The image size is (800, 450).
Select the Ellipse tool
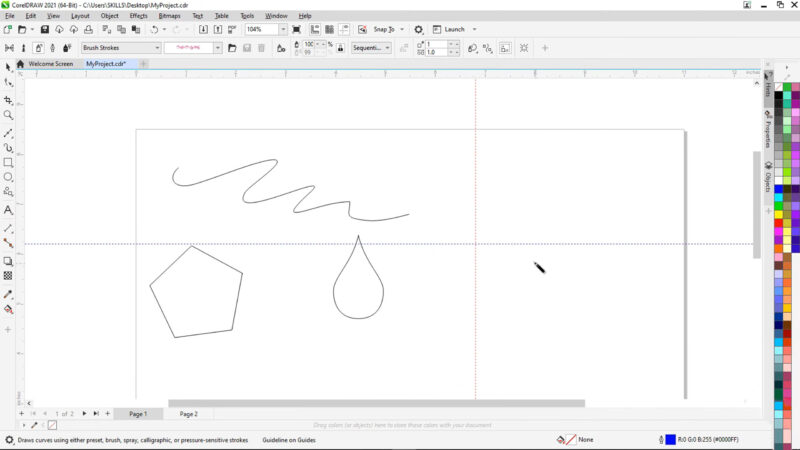(x=8, y=177)
